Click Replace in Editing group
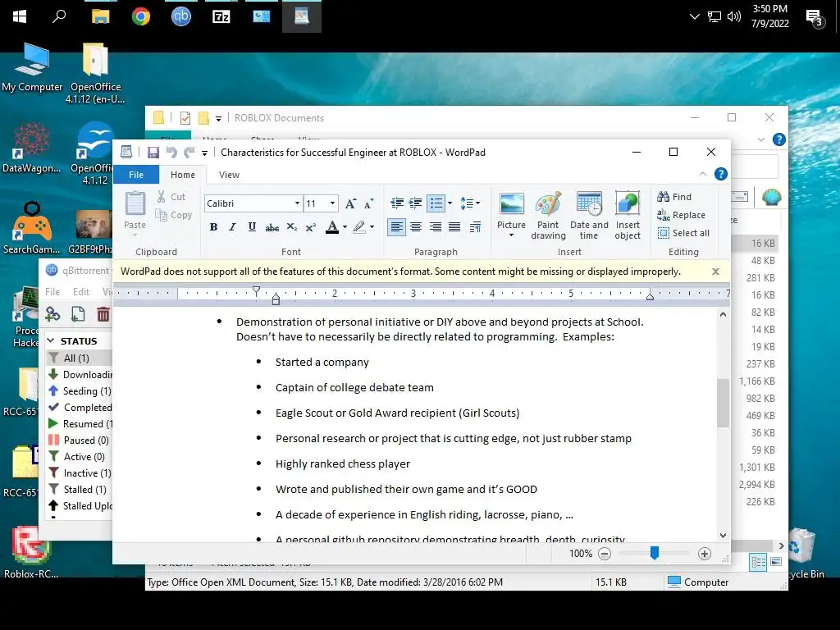The width and height of the screenshot is (840, 630). tap(682, 215)
